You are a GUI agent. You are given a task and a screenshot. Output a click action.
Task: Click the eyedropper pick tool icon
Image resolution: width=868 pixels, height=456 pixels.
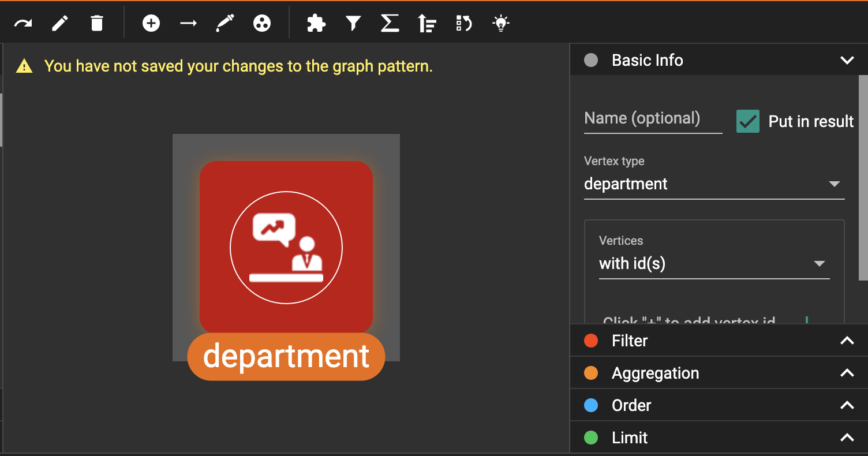[x=225, y=24]
